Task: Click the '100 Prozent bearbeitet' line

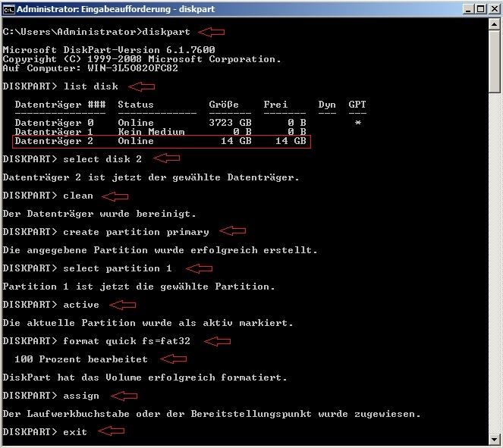Action: pyautogui.click(x=81, y=359)
